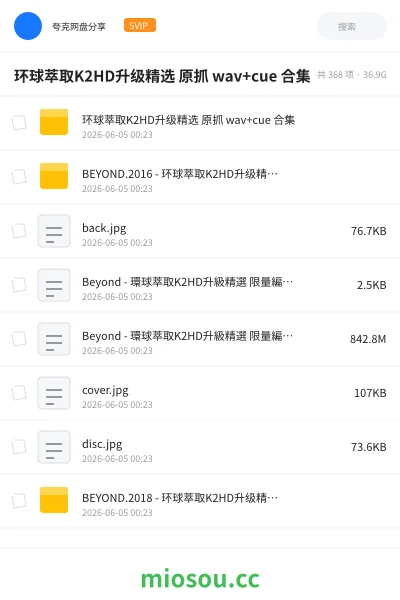Click the search input field
The width and height of the screenshot is (400, 600).
click(352, 26)
